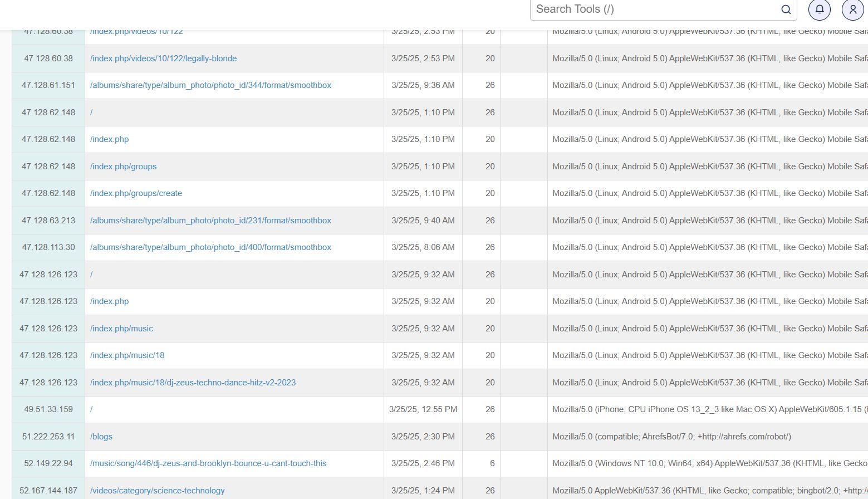Focus the Search Tools input field
This screenshot has width=868, height=499.
click(x=654, y=9)
